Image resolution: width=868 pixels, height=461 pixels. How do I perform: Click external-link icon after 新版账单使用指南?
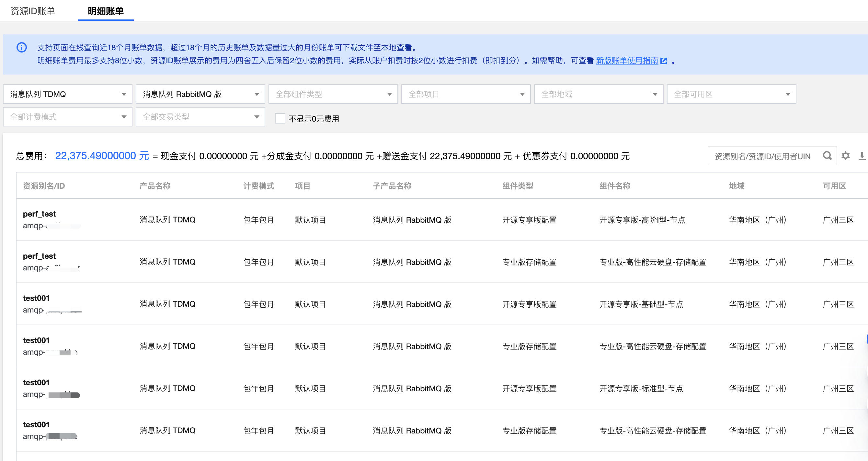(663, 61)
